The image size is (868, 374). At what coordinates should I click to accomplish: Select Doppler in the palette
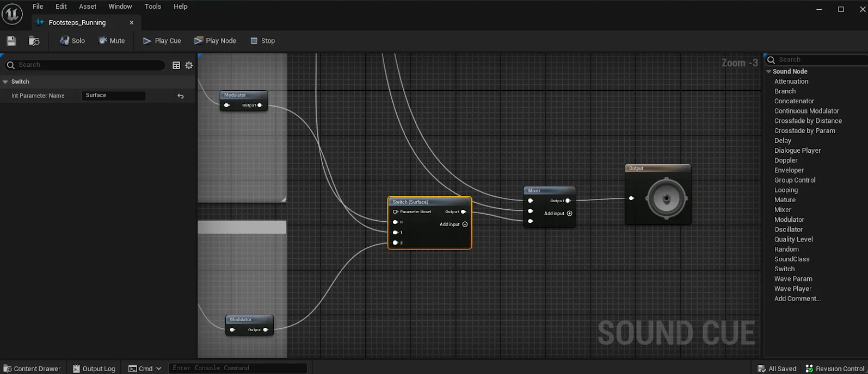(x=786, y=160)
